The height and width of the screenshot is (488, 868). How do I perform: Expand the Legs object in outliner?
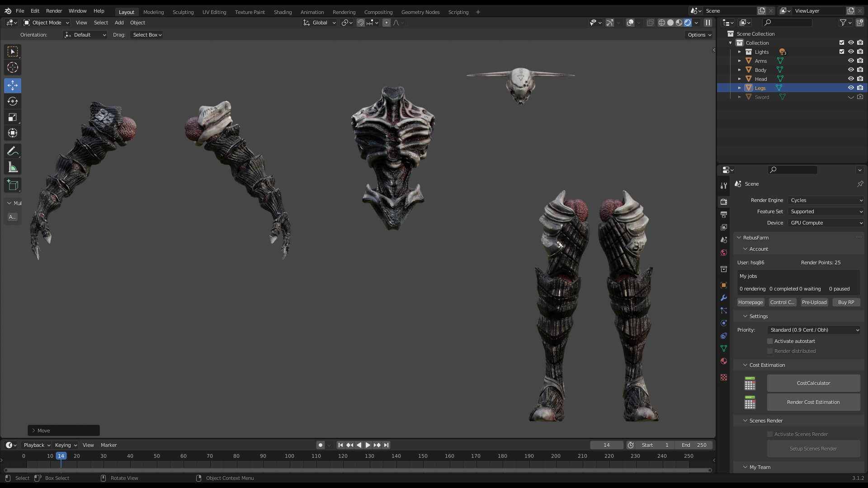tap(740, 88)
